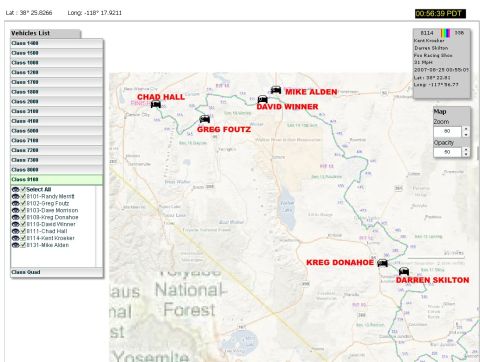Click Kreg Donahoe's car marker on map

[383, 263]
